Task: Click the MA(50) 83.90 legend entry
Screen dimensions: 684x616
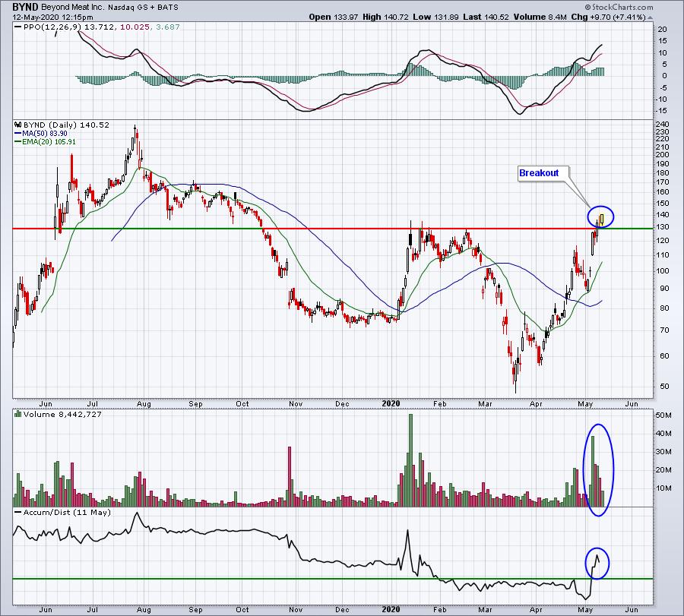Action: coord(41,134)
